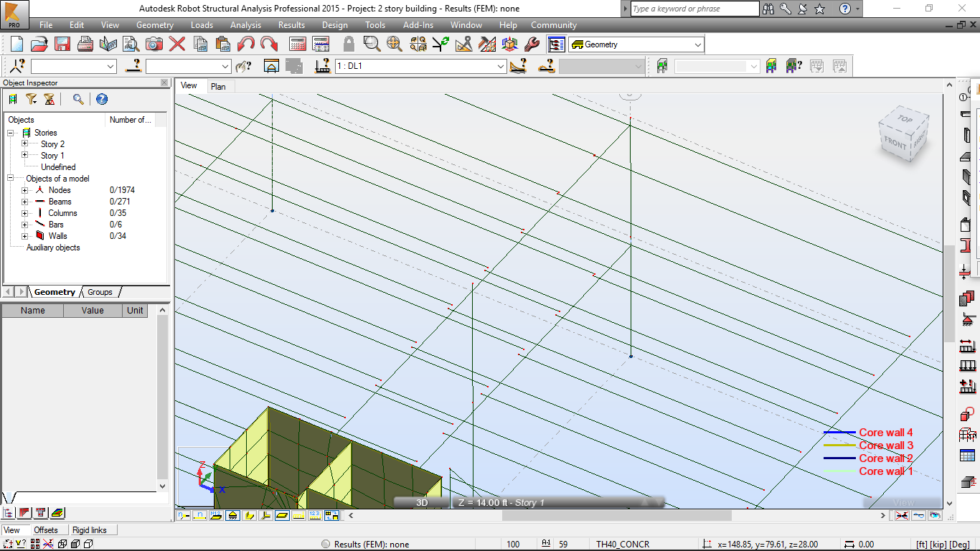The height and width of the screenshot is (551, 980).
Task: Switch to the Rigid links tab
Action: [90, 530]
